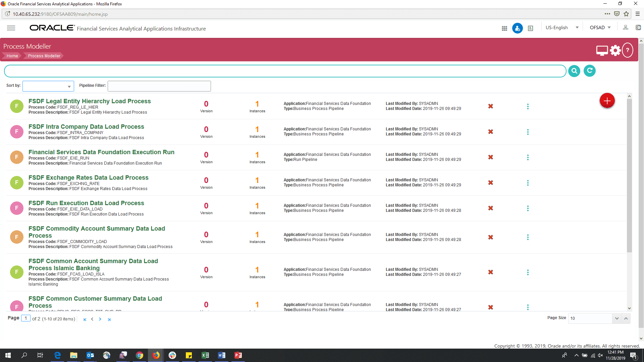644x362 pixels.
Task: Open more options for FSDF Intra Company process
Action: 528,132
